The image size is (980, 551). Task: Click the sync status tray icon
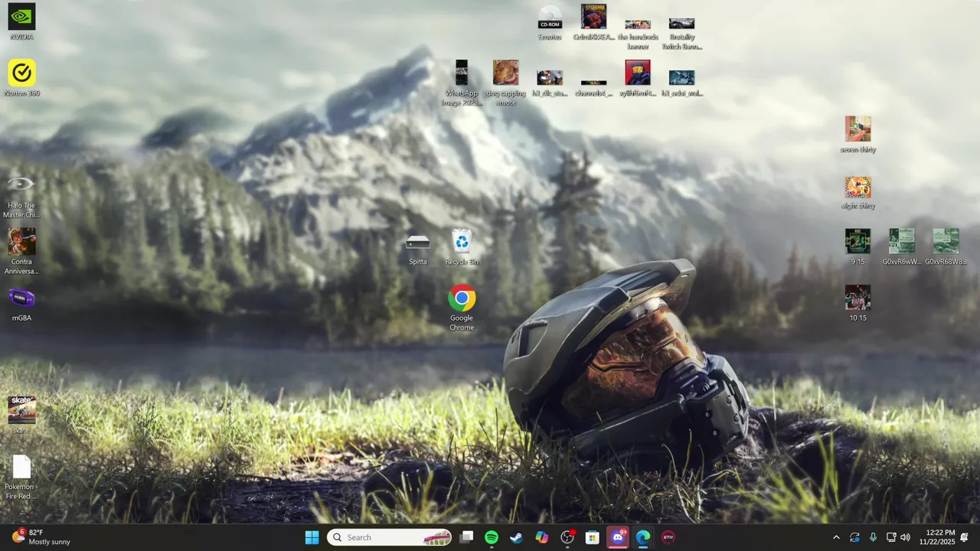854,537
